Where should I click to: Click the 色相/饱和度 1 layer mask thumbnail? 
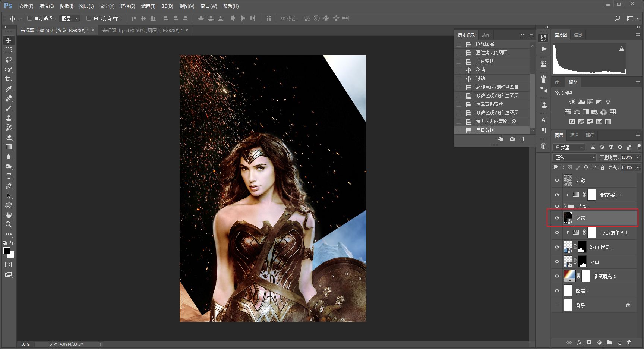[x=591, y=232]
